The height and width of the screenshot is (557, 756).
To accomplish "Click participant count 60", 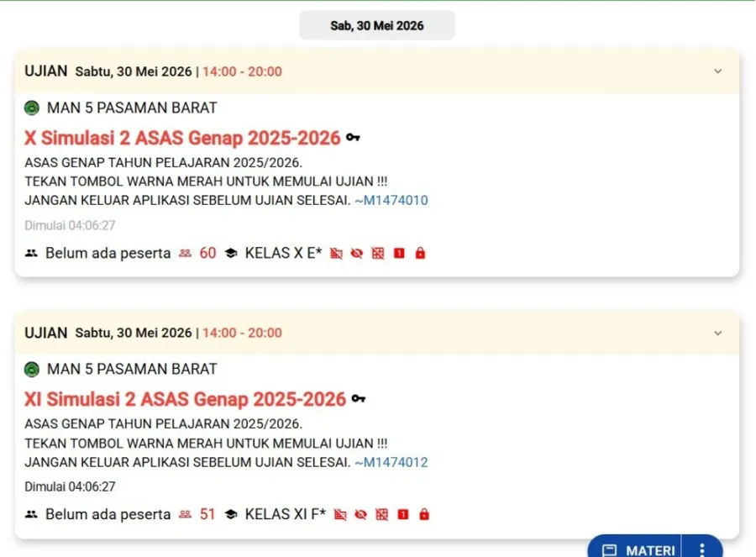I will click(x=207, y=253).
